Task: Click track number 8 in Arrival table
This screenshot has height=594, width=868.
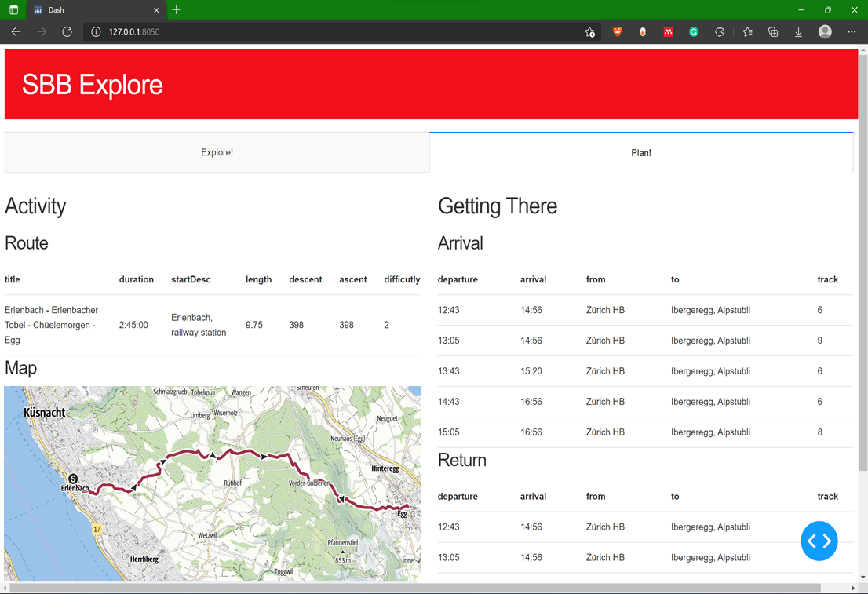Action: coord(820,432)
